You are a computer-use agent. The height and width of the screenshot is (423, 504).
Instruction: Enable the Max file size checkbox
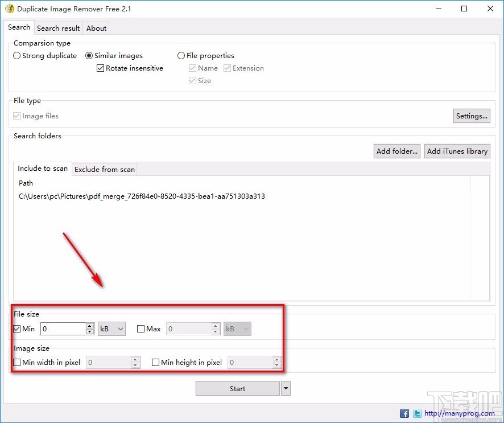(141, 328)
